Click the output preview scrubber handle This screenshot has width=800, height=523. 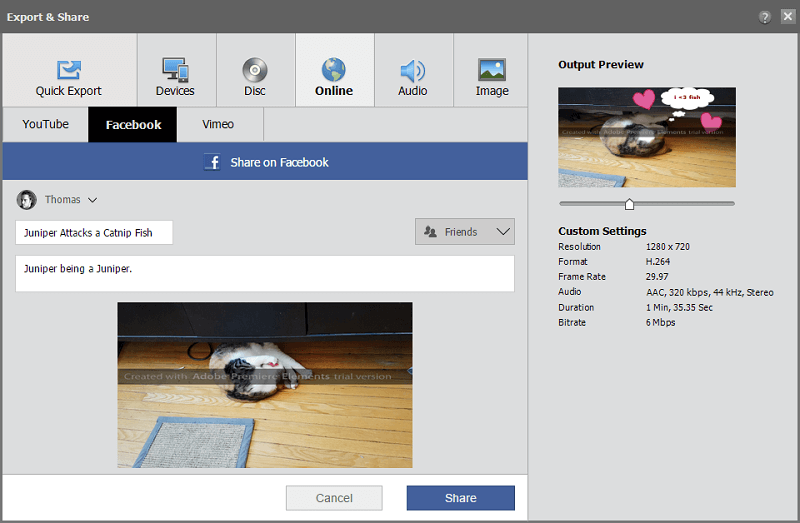pos(629,204)
